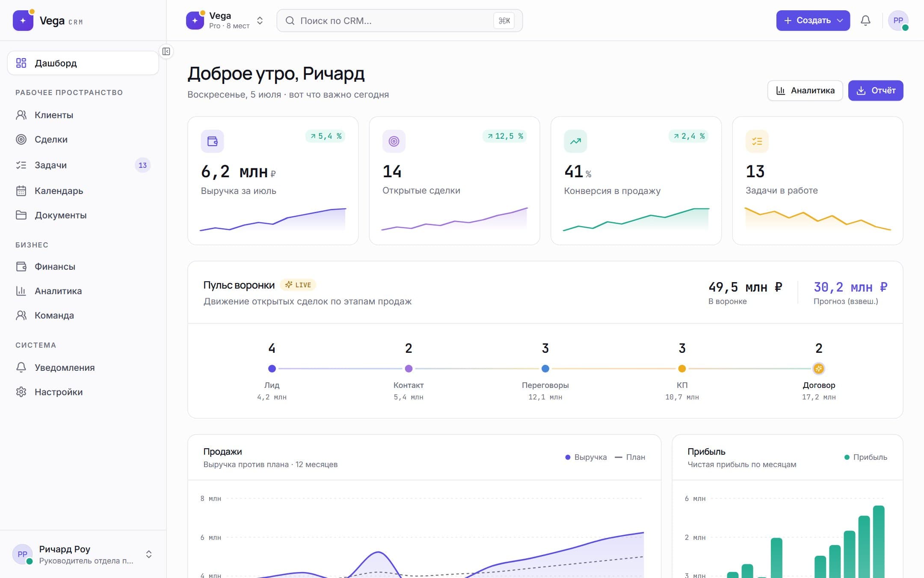Click the Прибыль legend item
The image size is (924, 578).
pyautogui.click(x=865, y=457)
